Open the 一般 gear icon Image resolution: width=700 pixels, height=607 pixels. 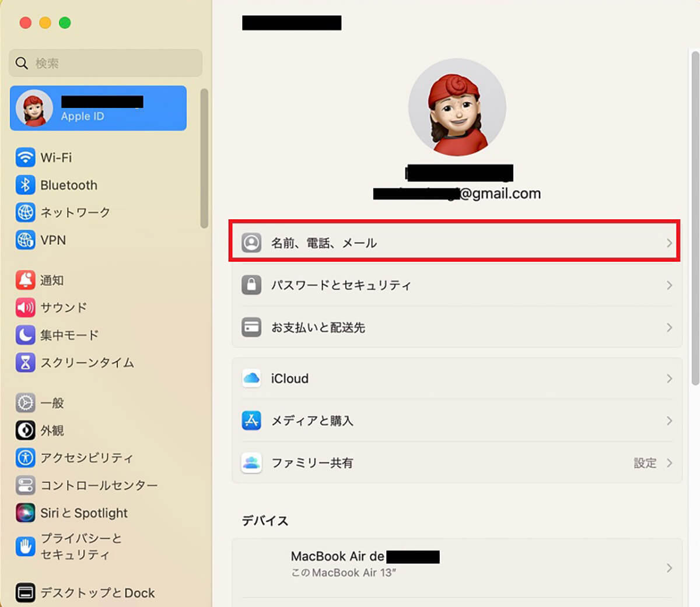coord(25,402)
